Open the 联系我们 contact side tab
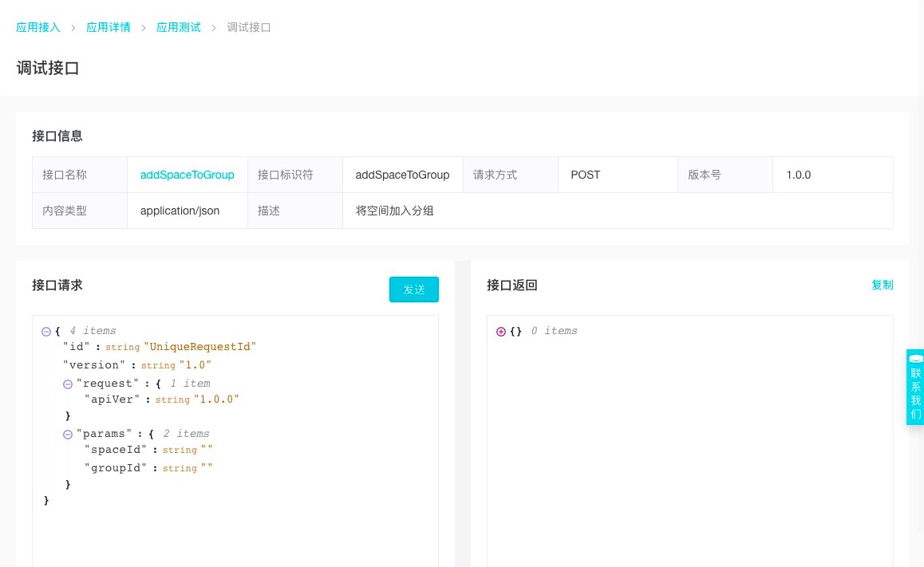Screen dimensions: 924x567 coord(915,387)
